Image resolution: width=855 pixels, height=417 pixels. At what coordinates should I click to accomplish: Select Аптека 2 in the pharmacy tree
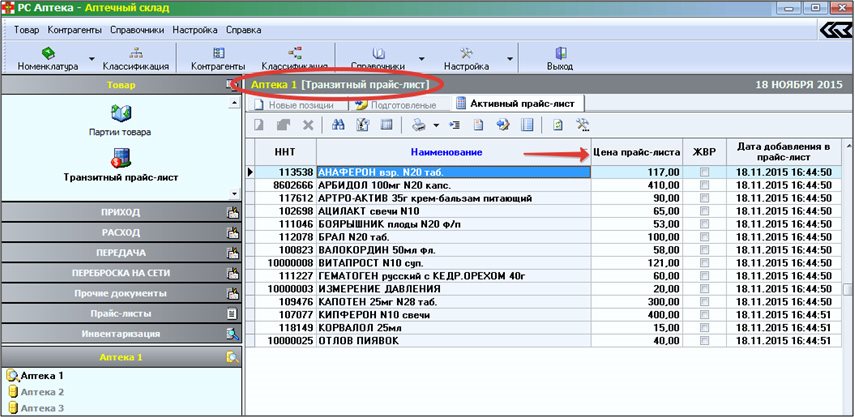tap(43, 392)
